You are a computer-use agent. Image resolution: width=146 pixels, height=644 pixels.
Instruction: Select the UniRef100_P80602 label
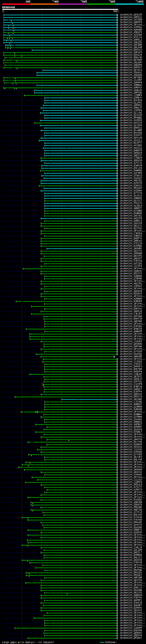coord(131,72)
